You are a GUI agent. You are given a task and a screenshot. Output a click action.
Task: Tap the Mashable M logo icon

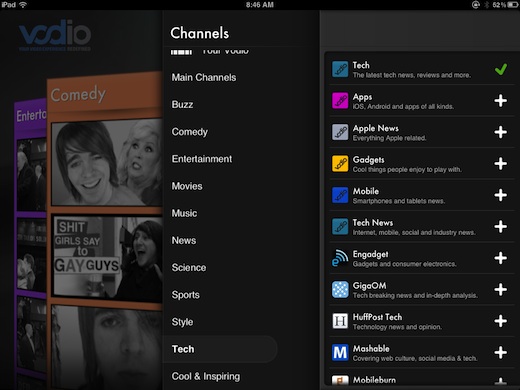pos(340,352)
